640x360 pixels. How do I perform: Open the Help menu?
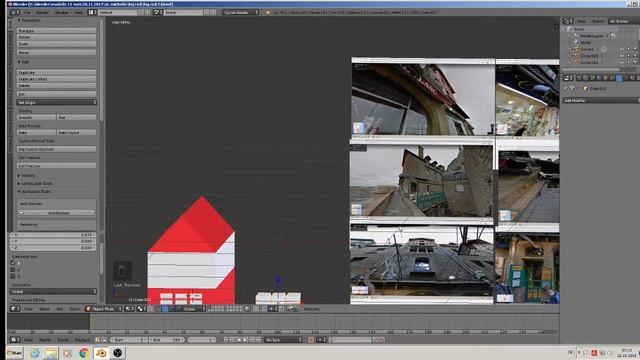(79, 13)
